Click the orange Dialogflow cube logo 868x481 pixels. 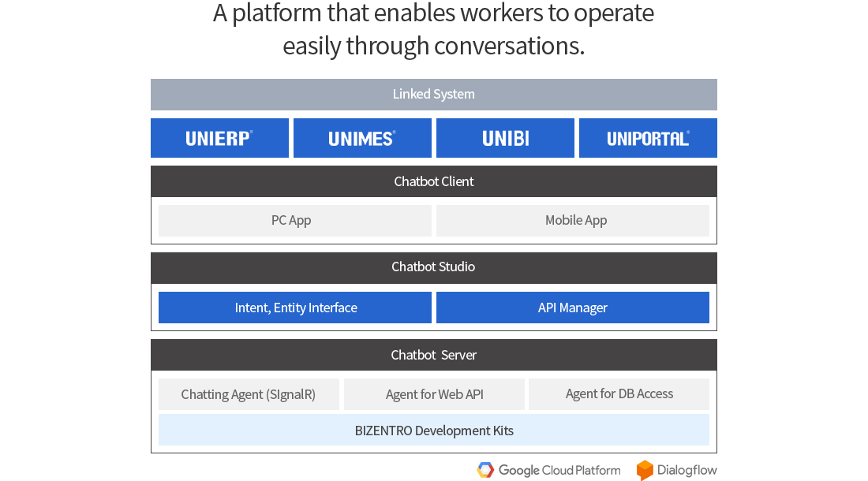point(645,471)
